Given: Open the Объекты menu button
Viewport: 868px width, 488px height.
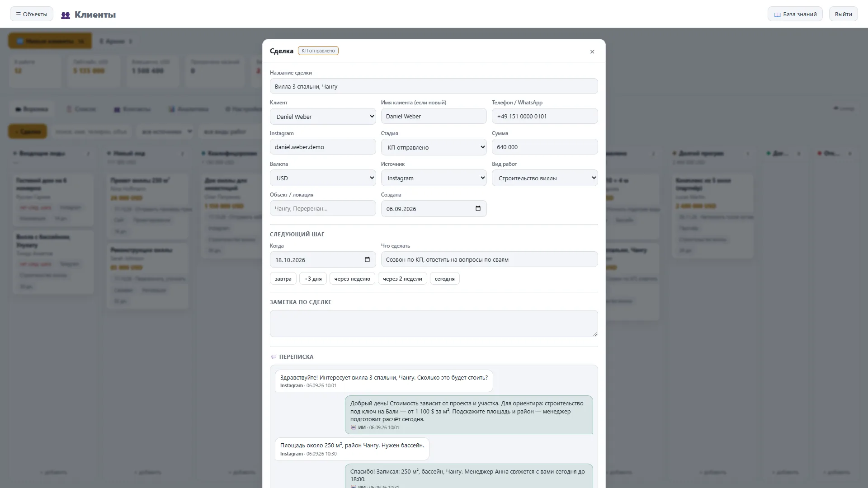Looking at the screenshot, I should pos(32,14).
